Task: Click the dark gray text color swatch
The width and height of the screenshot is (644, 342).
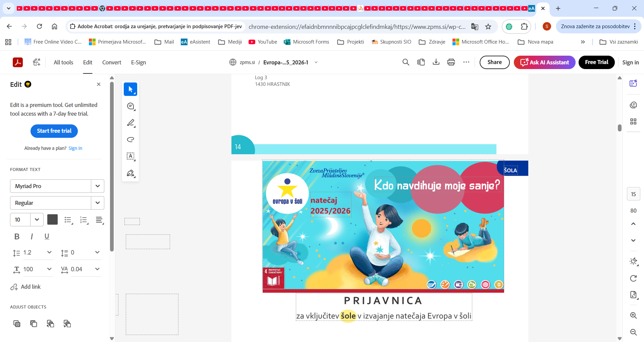Action: [x=52, y=220]
